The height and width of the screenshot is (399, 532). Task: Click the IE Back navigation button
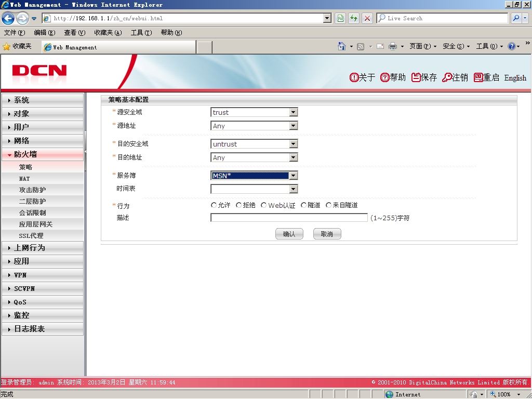[x=8, y=18]
